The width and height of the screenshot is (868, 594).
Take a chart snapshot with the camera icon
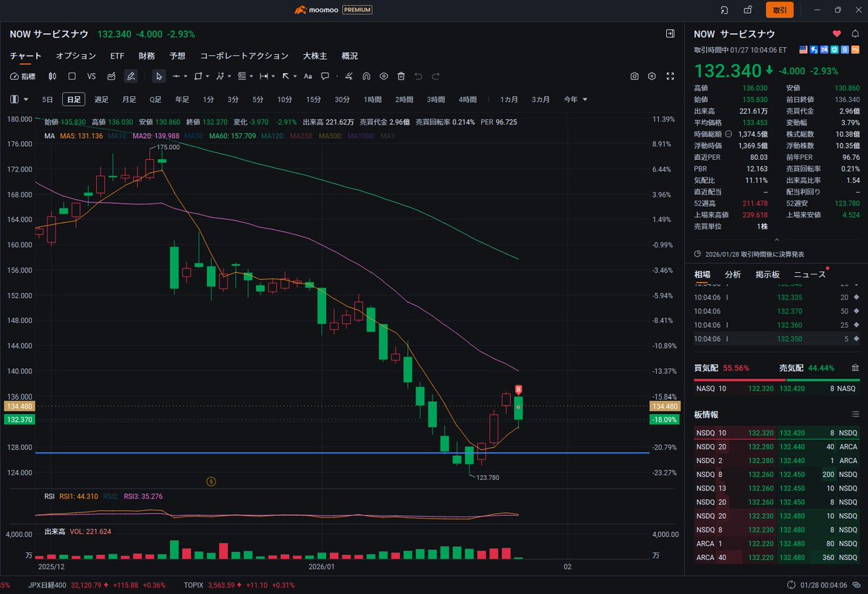pyautogui.click(x=634, y=76)
